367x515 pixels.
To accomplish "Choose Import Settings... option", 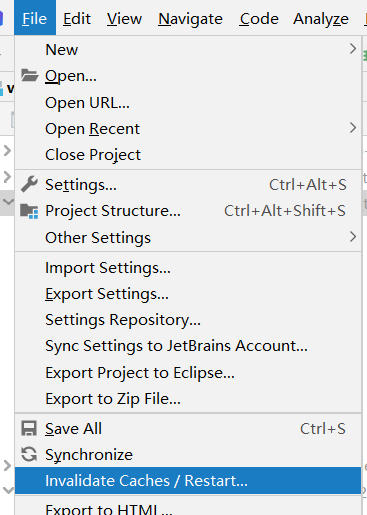I will pos(188,268).
